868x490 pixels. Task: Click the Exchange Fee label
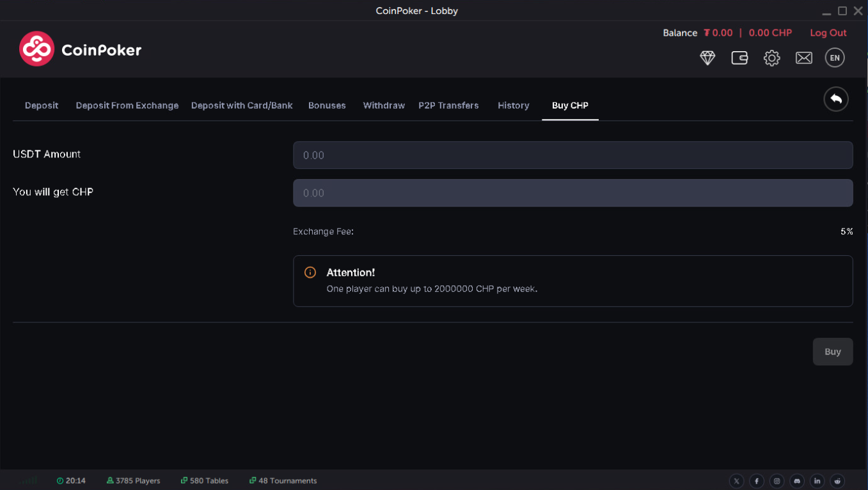[x=323, y=232]
